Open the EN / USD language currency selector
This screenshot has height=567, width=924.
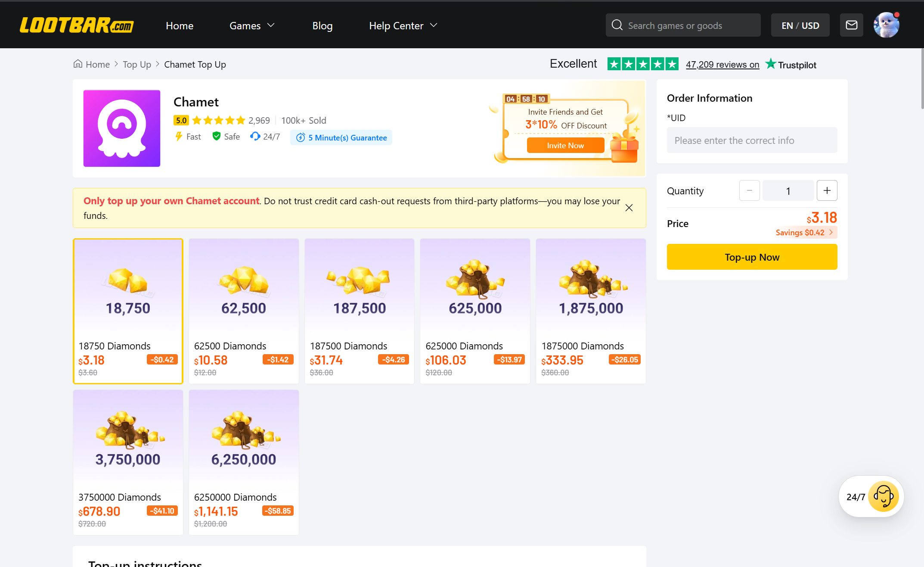(x=800, y=25)
